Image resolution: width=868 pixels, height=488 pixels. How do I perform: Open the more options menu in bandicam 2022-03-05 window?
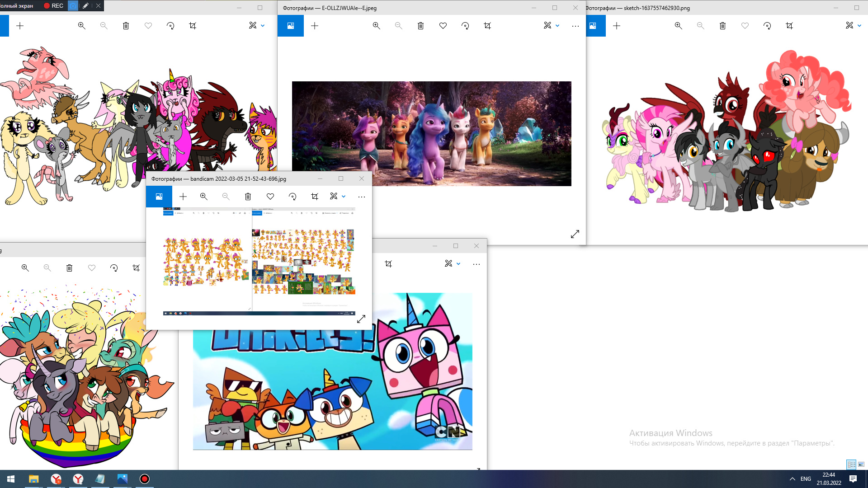click(x=362, y=197)
